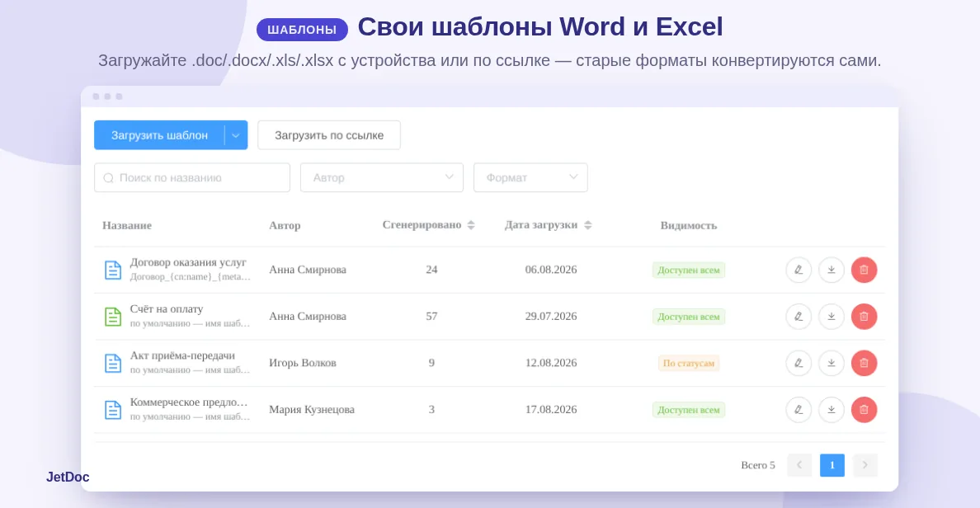The height and width of the screenshot is (508, 980).
Task: Open the Формат filter dropdown
Action: pos(530,177)
